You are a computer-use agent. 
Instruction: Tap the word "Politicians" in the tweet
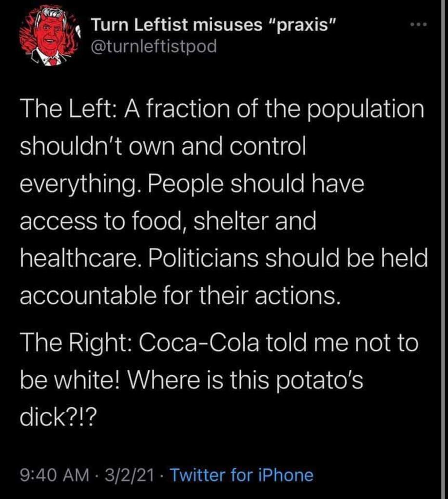point(210,259)
